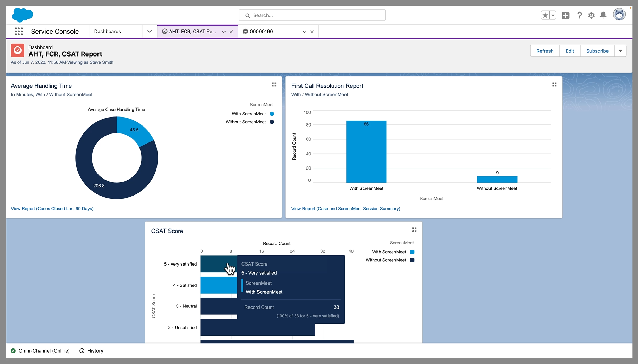Open the Global Actions plus icon
This screenshot has height=364, width=638.
566,15
